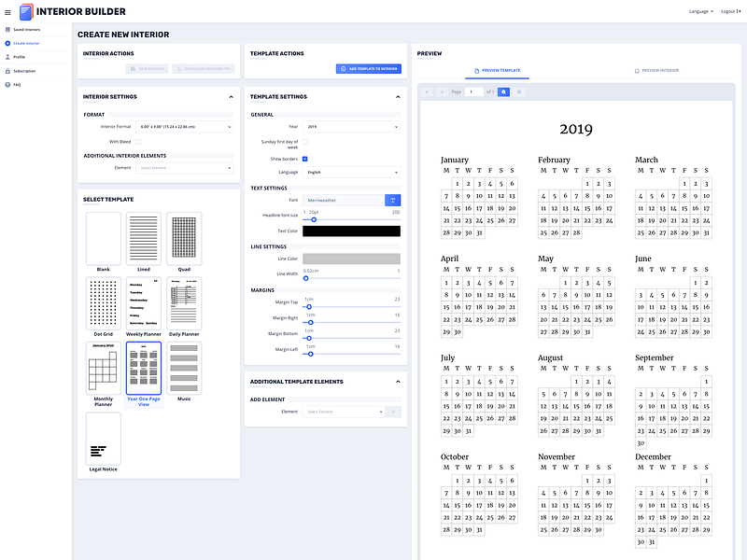This screenshot has height=560, width=747.
Task: Click the Save Interior button
Action: (148, 69)
